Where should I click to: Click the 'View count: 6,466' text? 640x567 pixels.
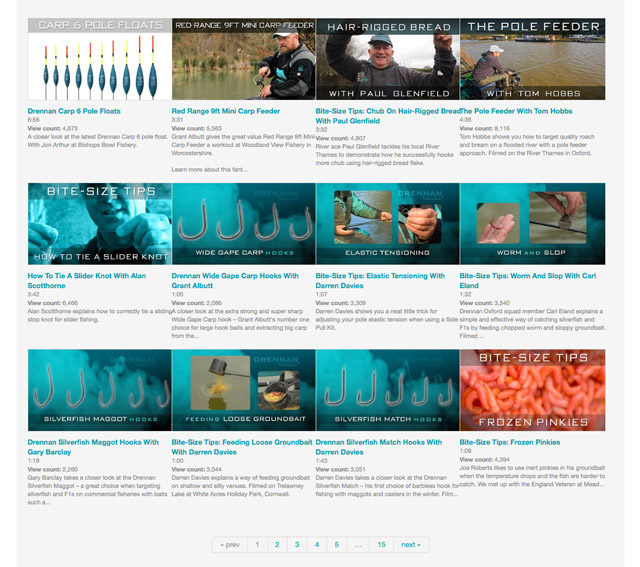coord(53,303)
